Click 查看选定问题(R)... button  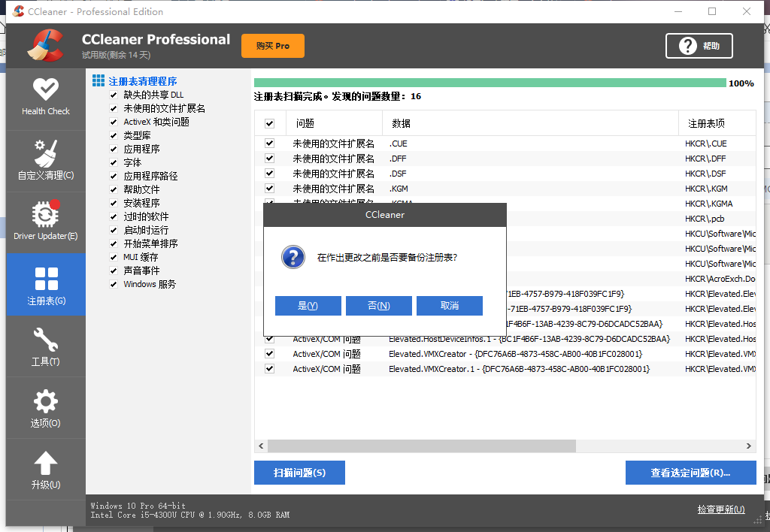(690, 473)
